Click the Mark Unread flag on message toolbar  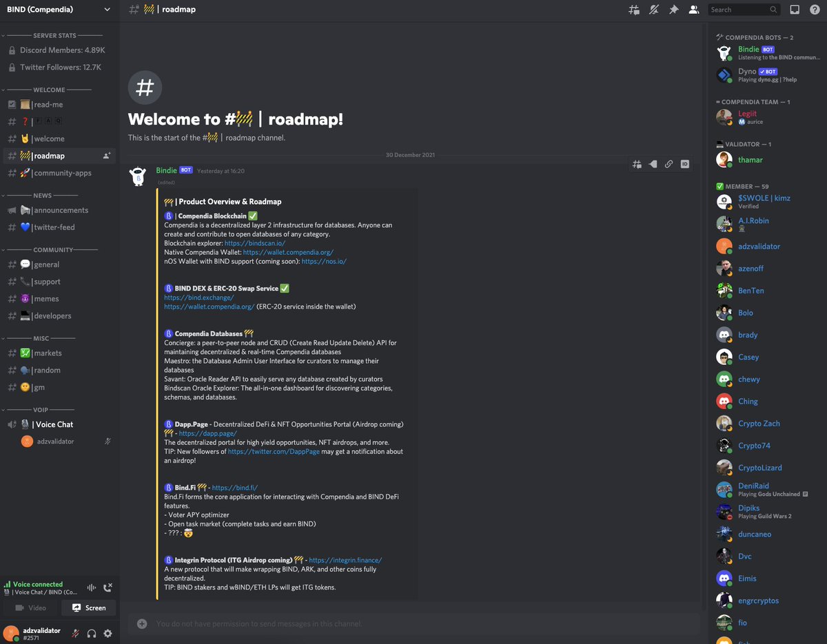coord(653,164)
